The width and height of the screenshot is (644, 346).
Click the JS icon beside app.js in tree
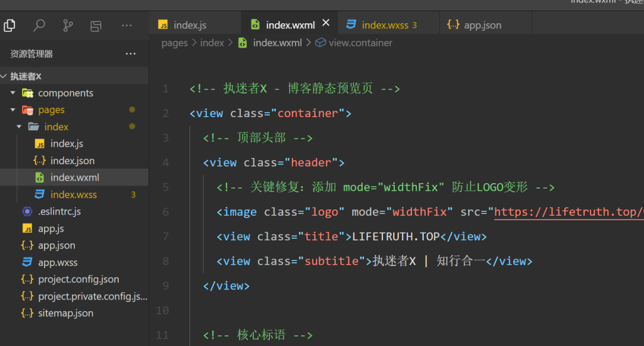point(27,228)
